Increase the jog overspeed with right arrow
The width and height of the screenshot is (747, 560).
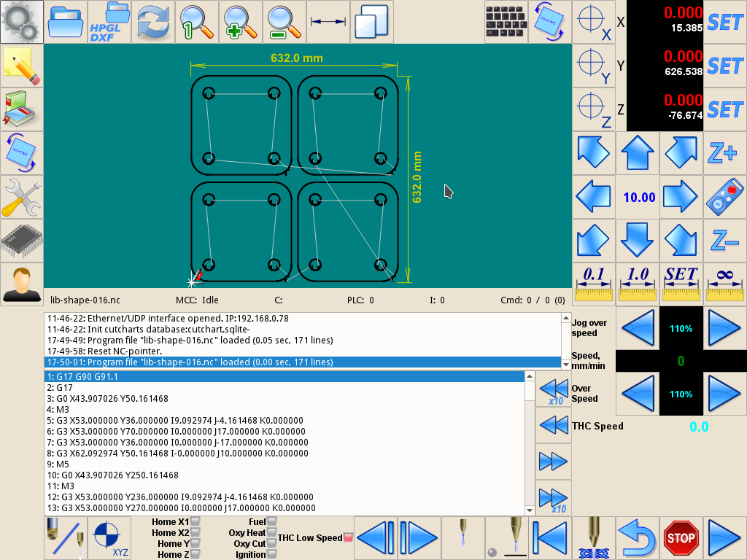coord(724,328)
